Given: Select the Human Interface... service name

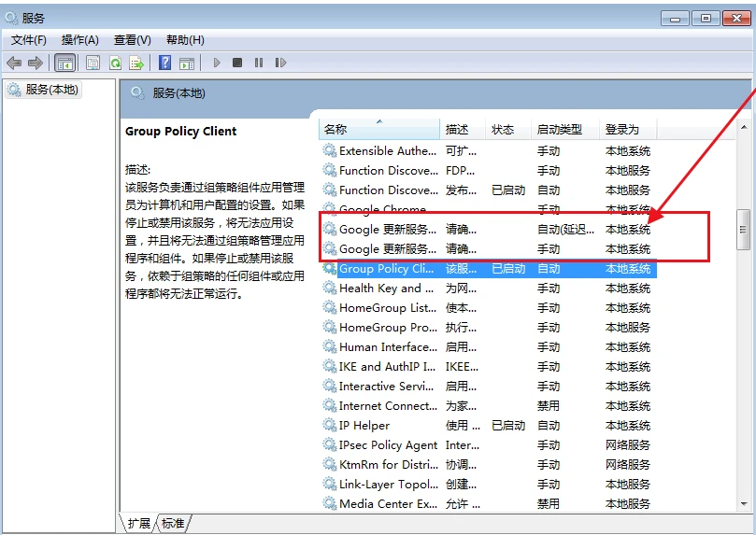Looking at the screenshot, I should [x=388, y=346].
